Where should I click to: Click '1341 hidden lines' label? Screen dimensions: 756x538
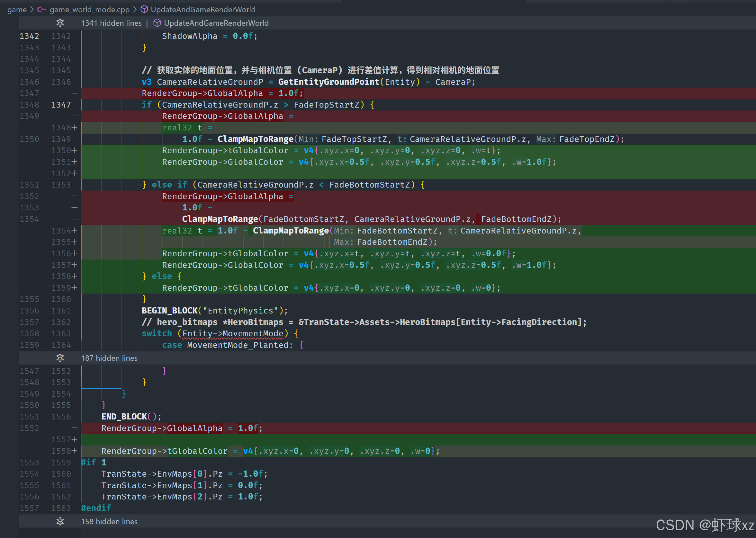(x=111, y=23)
